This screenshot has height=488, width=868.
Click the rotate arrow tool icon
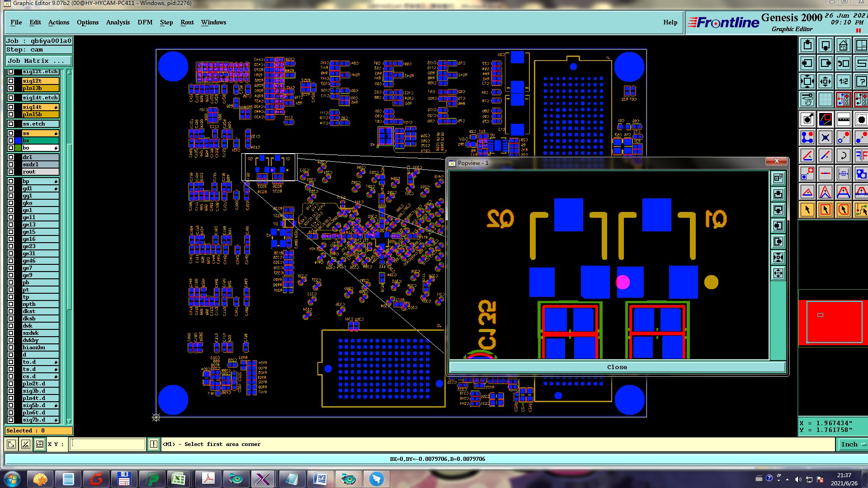(843, 156)
